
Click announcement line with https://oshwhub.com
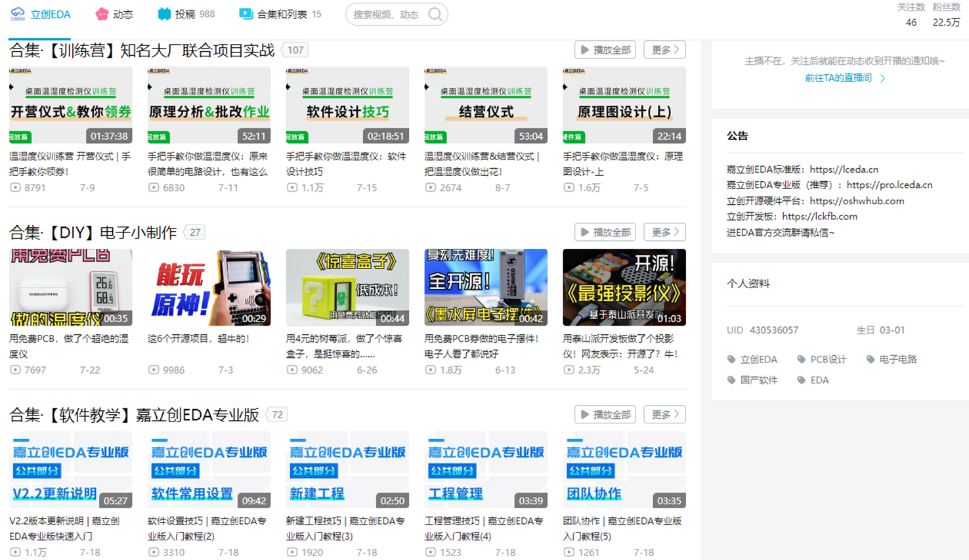[x=815, y=201]
